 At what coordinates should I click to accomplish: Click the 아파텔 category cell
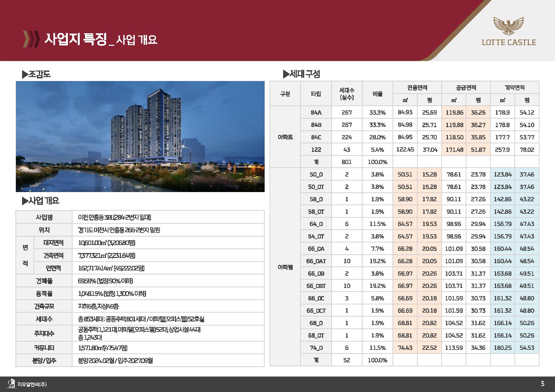pyautogui.click(x=285, y=267)
